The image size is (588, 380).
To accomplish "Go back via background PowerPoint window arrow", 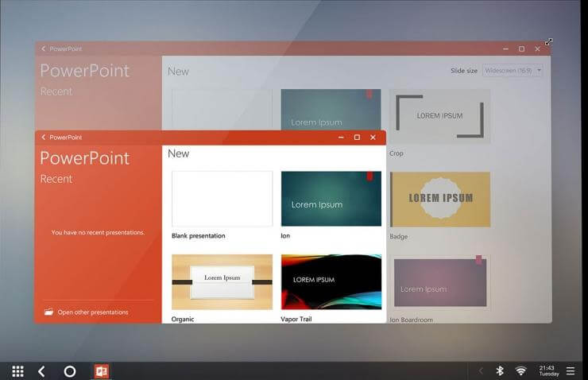I will coord(44,48).
